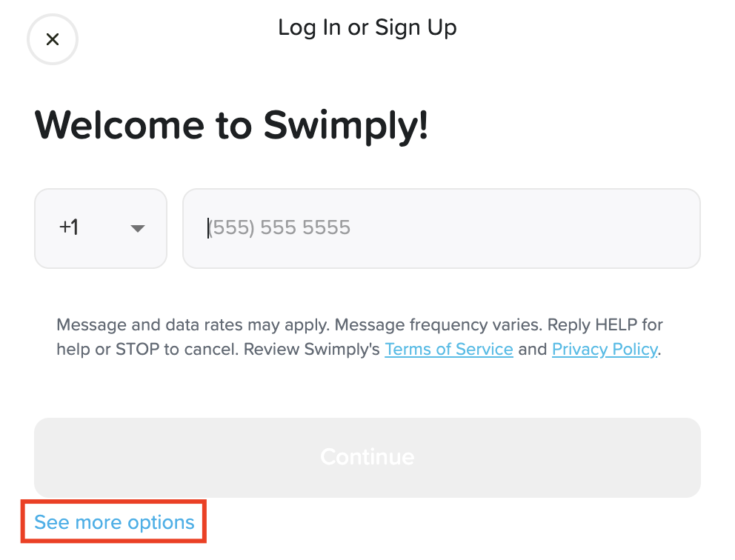Dismiss the sign-up screen with the X
Screen dimensions: 735x560
[53, 39]
